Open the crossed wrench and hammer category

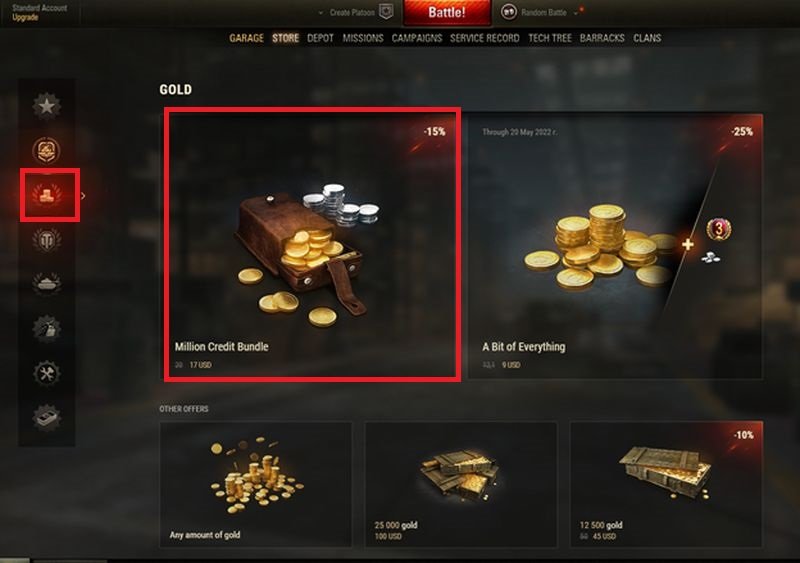point(47,373)
